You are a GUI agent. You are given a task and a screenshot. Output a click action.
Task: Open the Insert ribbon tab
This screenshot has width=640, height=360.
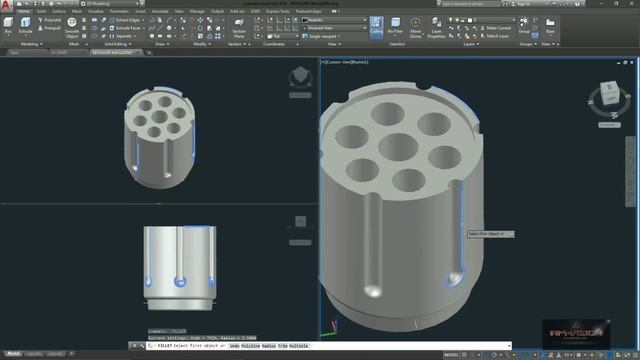pyautogui.click(x=140, y=11)
